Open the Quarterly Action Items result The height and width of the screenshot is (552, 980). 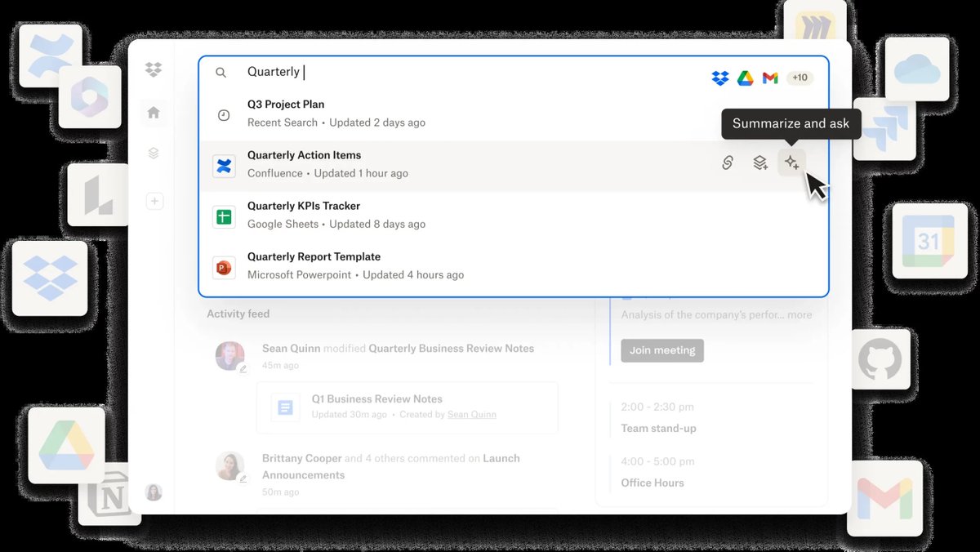pyautogui.click(x=514, y=166)
